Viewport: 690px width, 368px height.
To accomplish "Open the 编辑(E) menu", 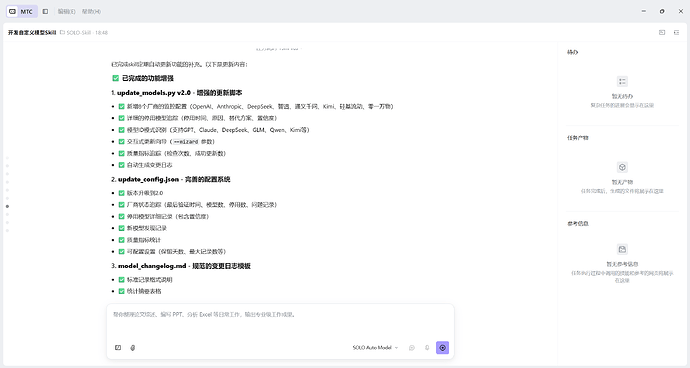I will click(66, 11).
